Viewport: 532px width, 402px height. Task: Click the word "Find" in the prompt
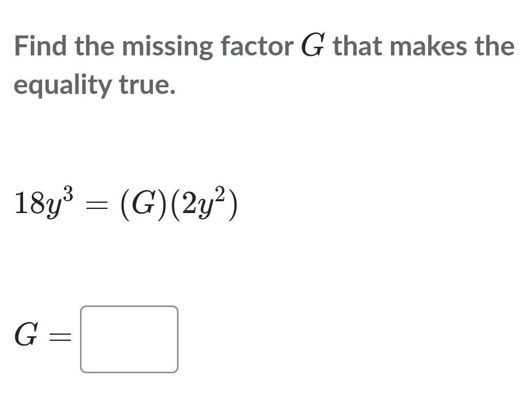[x=41, y=46]
